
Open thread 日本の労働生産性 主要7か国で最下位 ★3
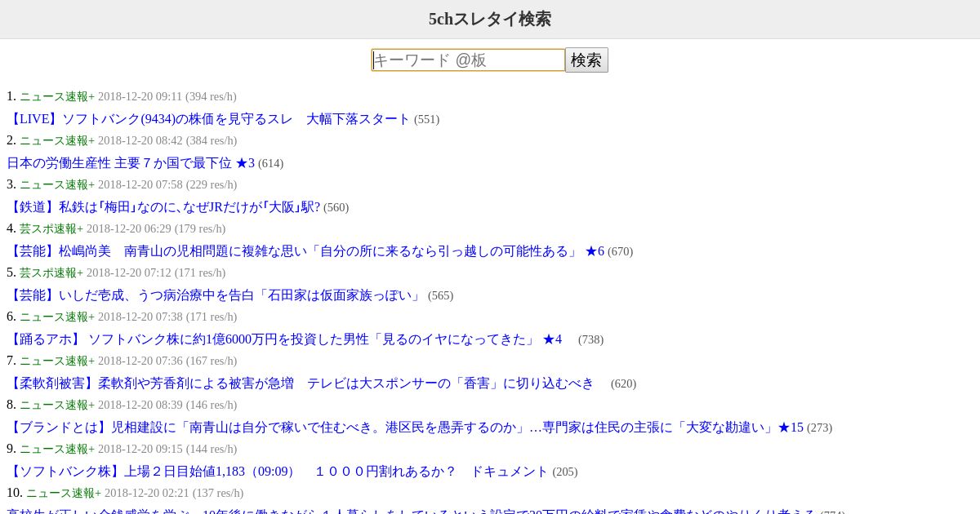[x=131, y=163]
